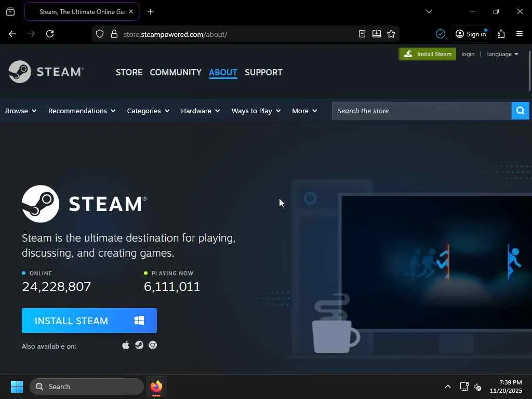The width and height of the screenshot is (532, 399).
Task: Open the extensions puzzle icon
Action: point(501,34)
